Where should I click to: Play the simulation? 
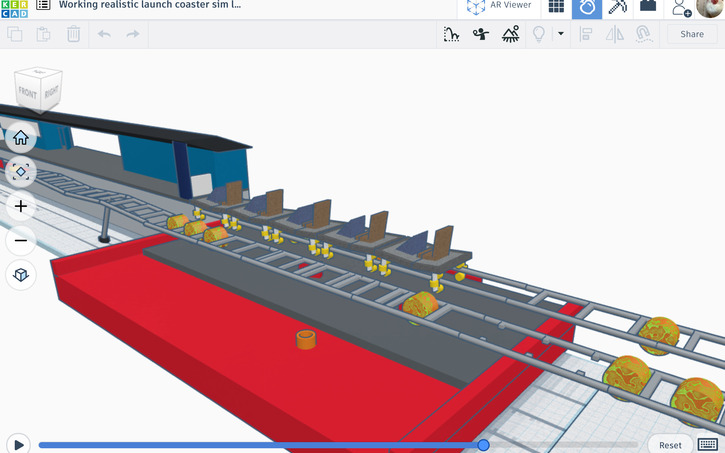tap(18, 445)
